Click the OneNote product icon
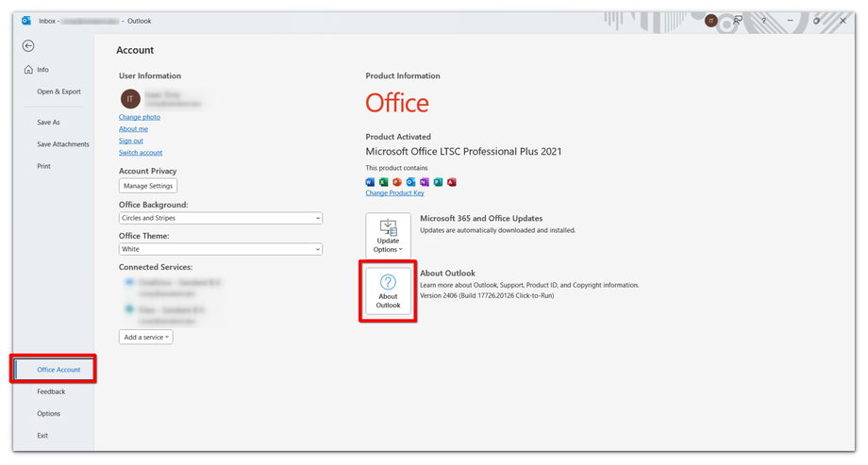 tap(425, 182)
